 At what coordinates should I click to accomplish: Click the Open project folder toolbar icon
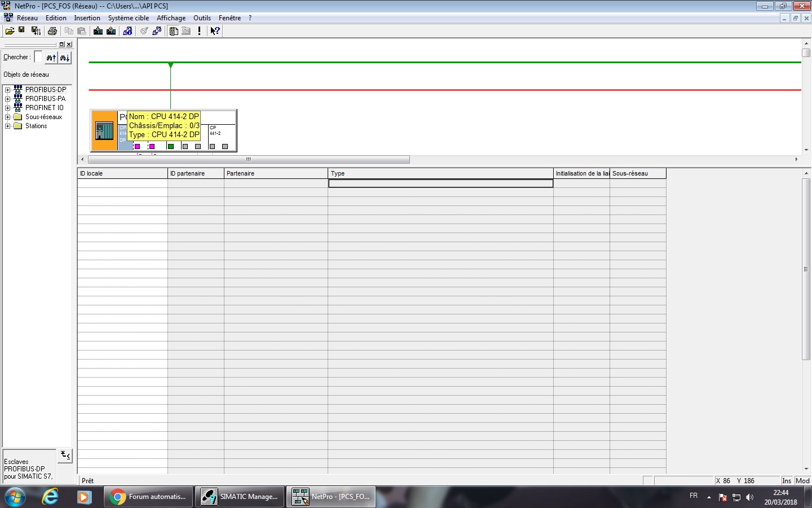click(10, 31)
